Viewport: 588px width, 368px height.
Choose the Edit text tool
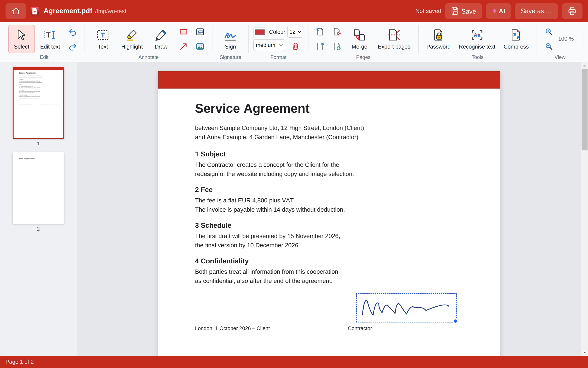coord(50,39)
